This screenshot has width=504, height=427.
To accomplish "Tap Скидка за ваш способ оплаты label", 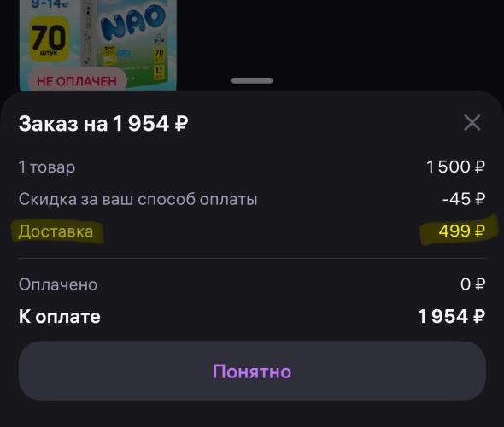I will pos(138,199).
